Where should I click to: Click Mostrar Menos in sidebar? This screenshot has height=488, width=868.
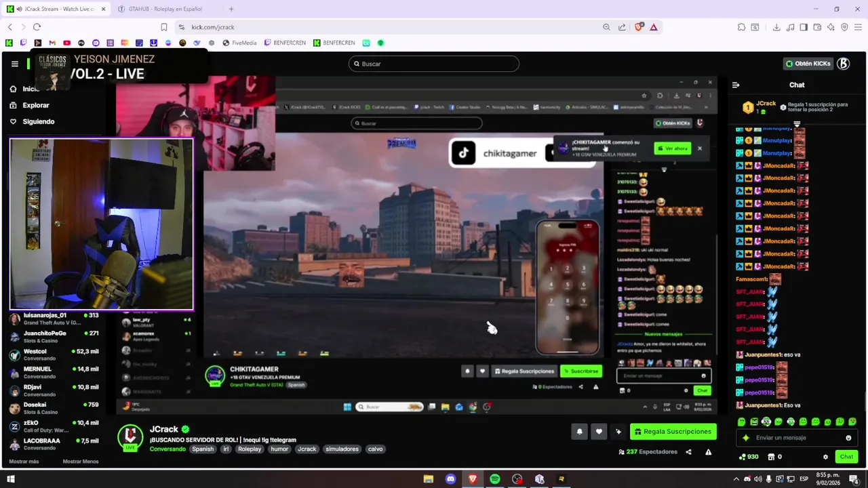[x=81, y=462]
